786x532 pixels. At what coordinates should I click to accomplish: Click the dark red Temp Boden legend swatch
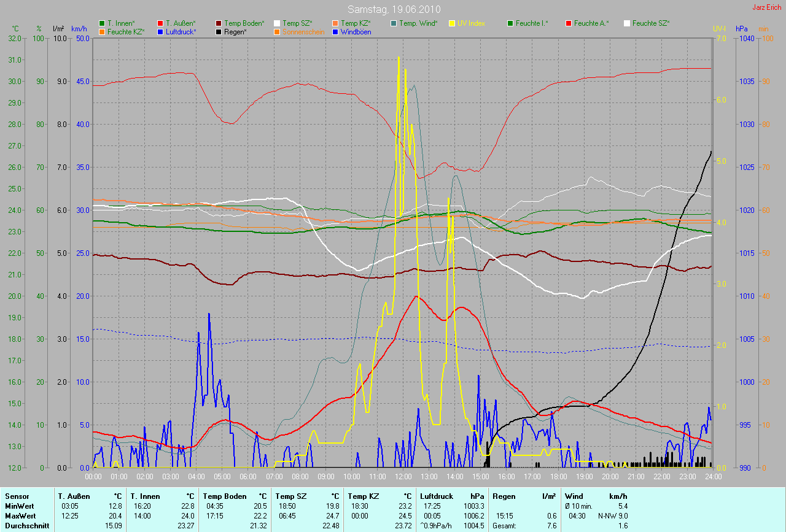point(219,23)
